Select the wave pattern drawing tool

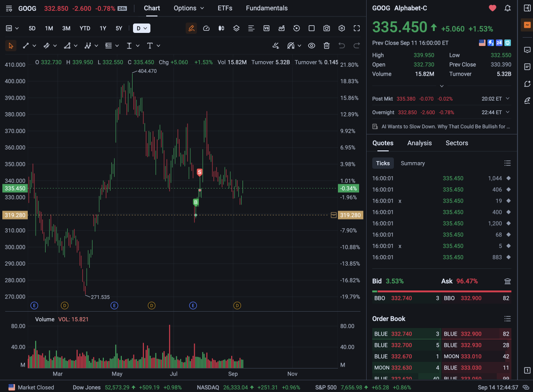pos(88,46)
